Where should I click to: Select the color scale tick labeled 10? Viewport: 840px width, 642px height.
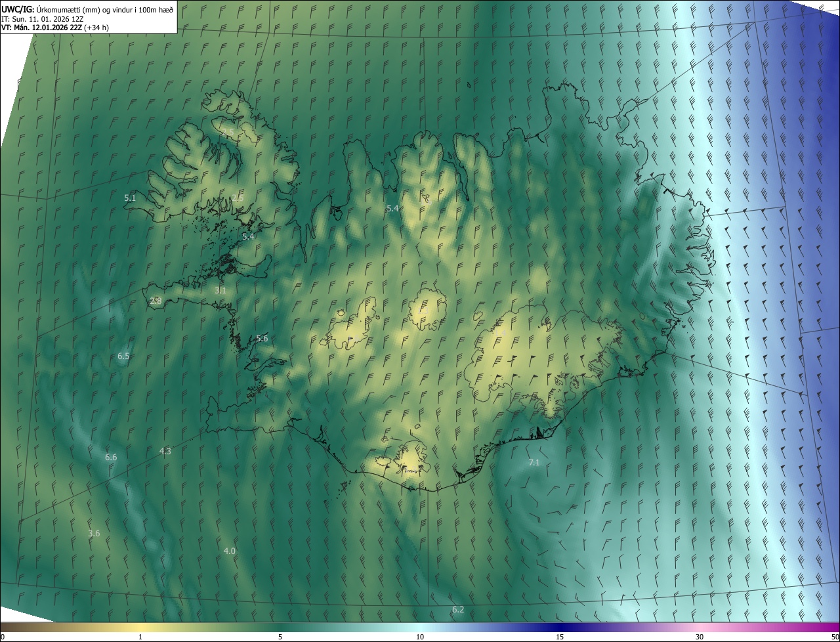click(x=420, y=637)
